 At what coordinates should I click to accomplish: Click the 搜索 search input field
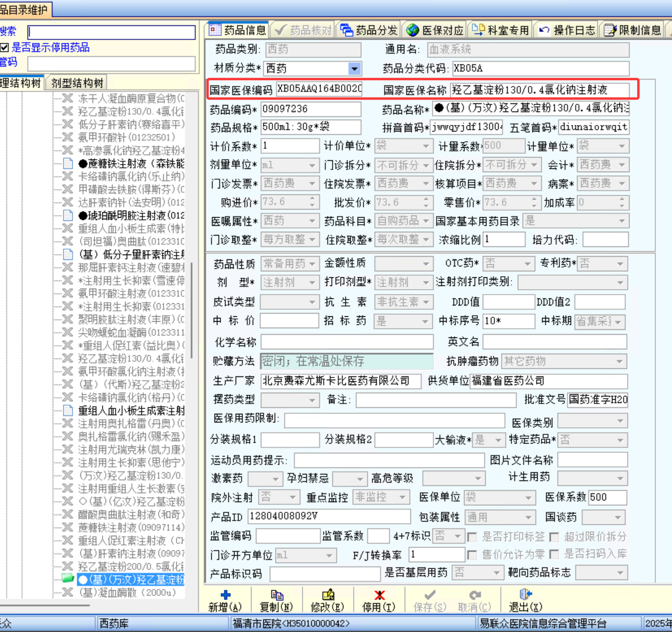(x=112, y=32)
